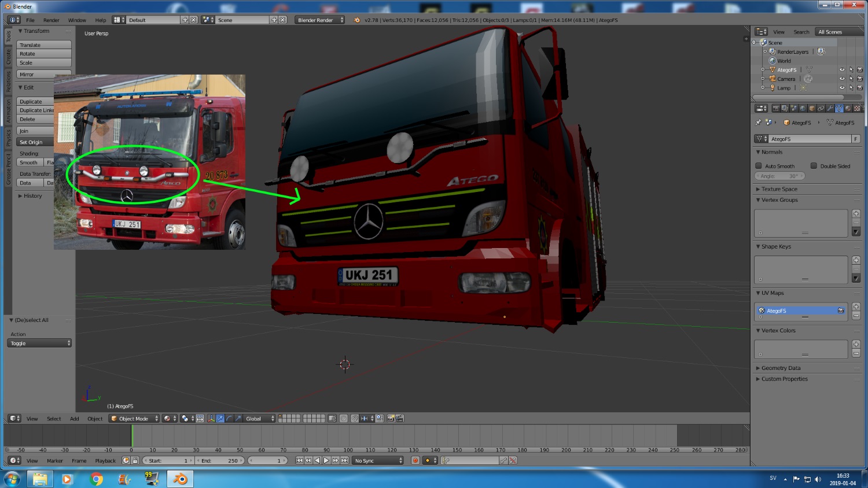
Task: Open the Global orientation dropdown
Action: (x=259, y=419)
